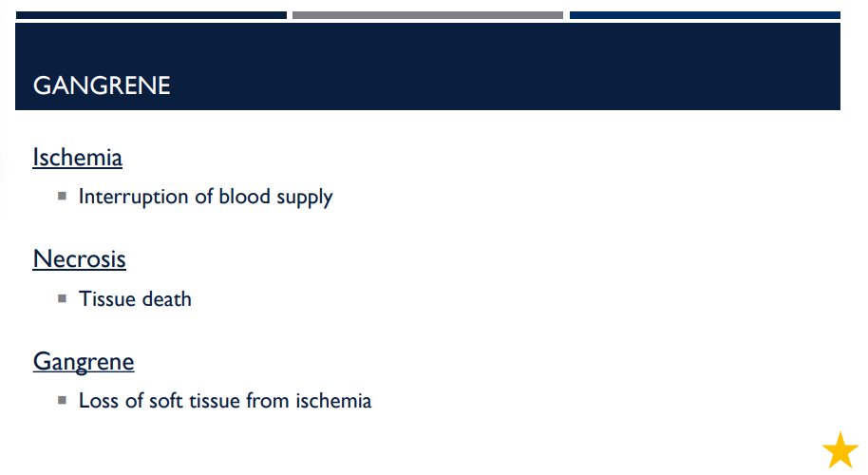Screen dimensions: 868x475
Task: Select the GANGRENE slide title text
Action: tap(102, 86)
